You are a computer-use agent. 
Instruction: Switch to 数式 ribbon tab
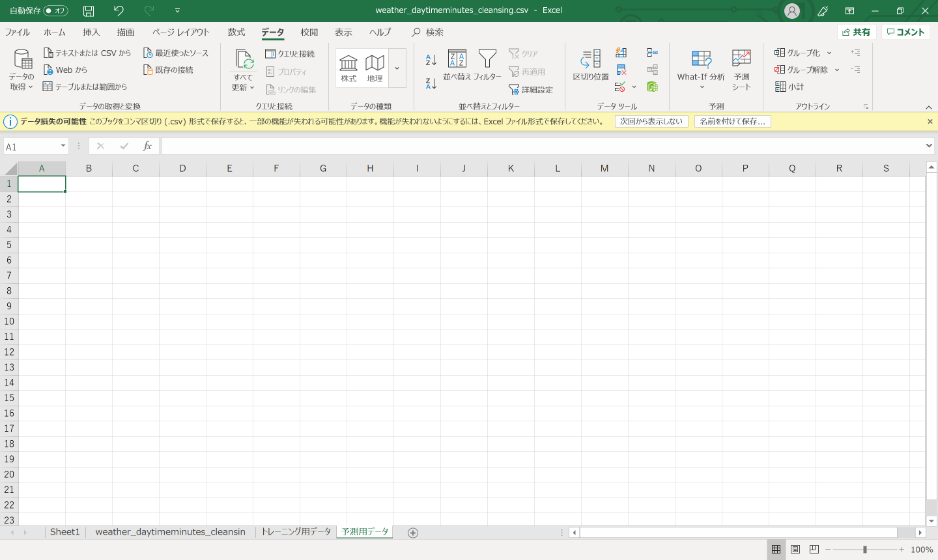coord(236,32)
